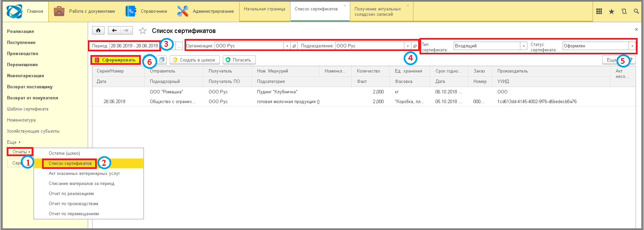Viewport: 644px width, 230px height.
Task: Open the Еще actions menu button
Action: (x=611, y=60)
